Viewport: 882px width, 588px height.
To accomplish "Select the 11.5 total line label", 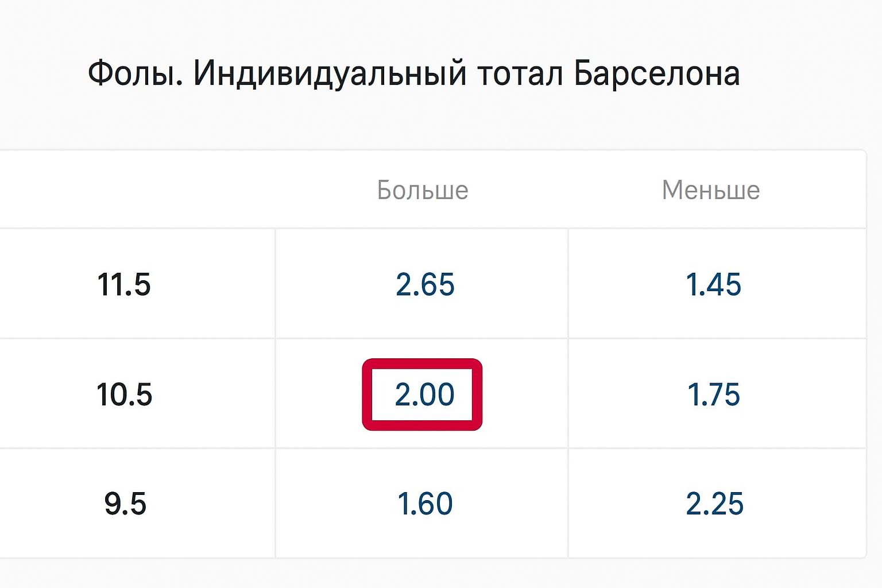I will (x=124, y=285).
